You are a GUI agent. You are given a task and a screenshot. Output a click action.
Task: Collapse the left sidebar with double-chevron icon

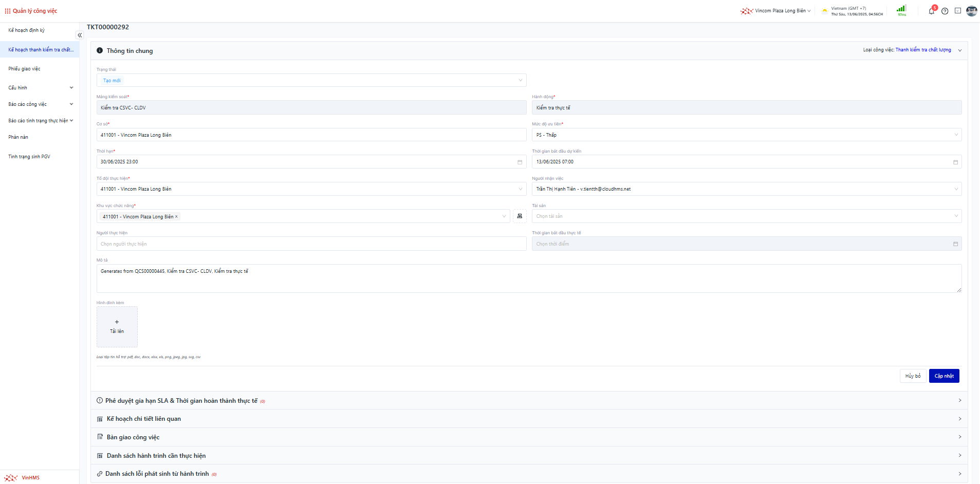(80, 35)
